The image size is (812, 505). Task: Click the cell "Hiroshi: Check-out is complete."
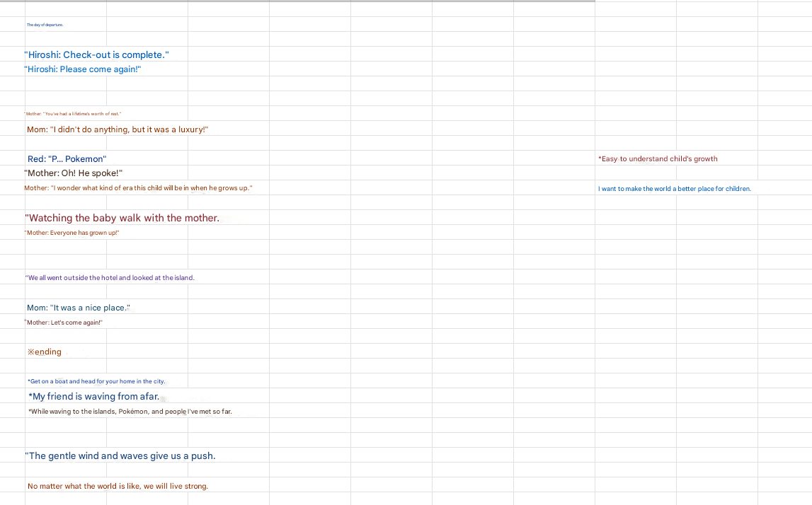96,55
